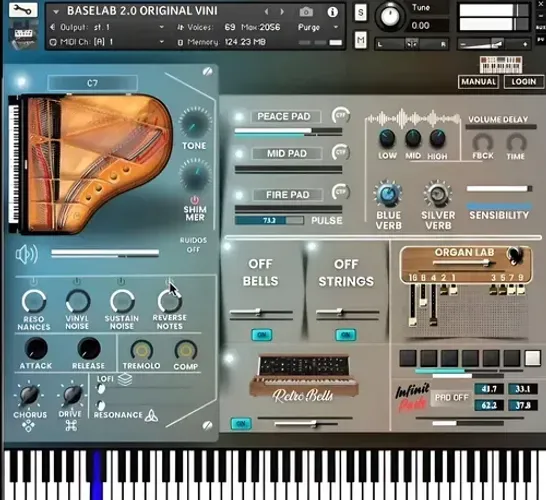
Task: Turn the MID EQ knob
Action: pos(413,139)
